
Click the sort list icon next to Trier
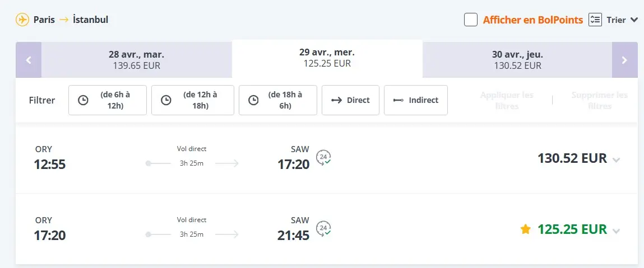(x=595, y=20)
